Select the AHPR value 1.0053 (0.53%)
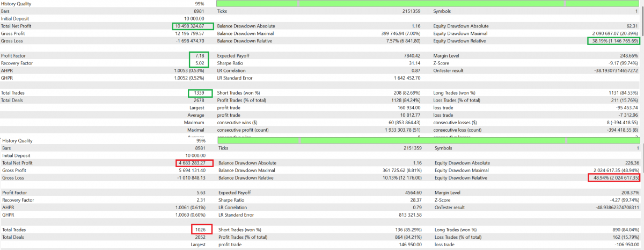Image resolution: width=644 pixels, height=250 pixels. [x=189, y=70]
